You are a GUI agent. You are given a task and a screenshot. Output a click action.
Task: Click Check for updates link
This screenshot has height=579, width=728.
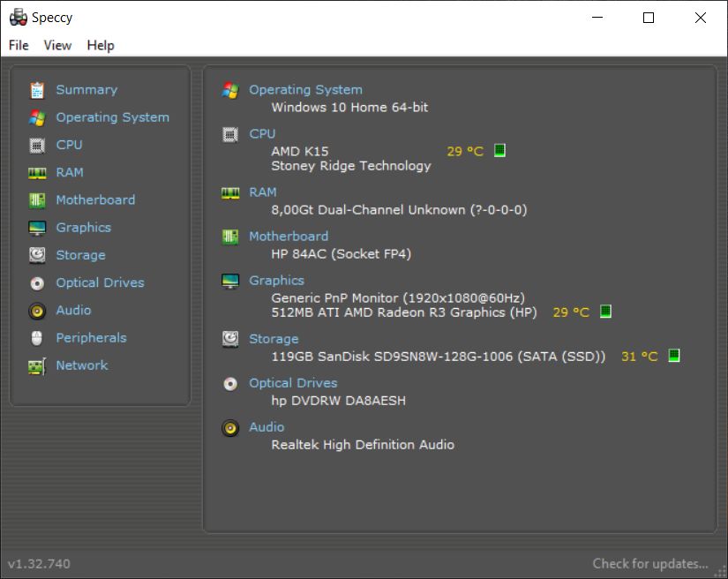click(650, 564)
